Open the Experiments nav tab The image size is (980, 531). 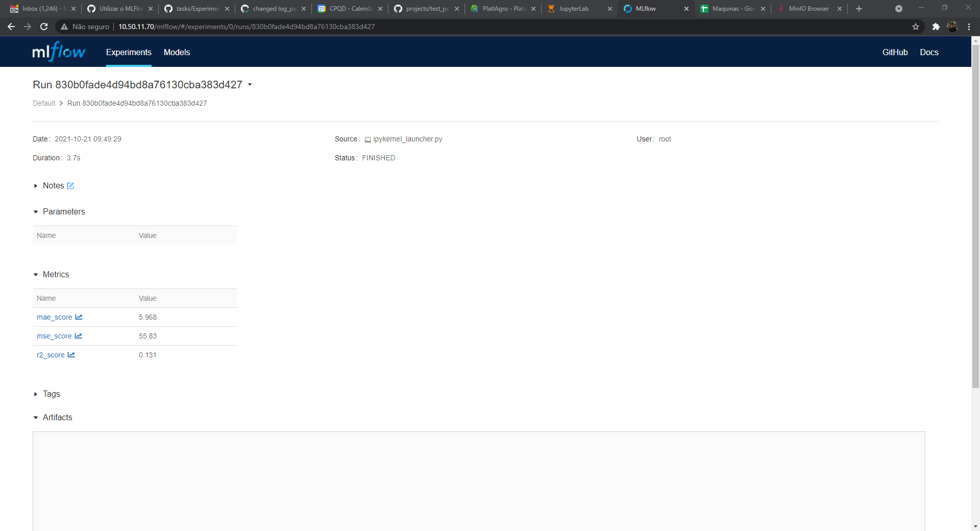(x=129, y=52)
